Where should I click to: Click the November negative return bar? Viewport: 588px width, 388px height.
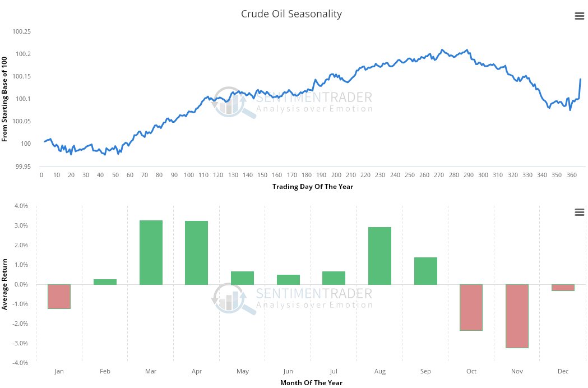(x=517, y=316)
